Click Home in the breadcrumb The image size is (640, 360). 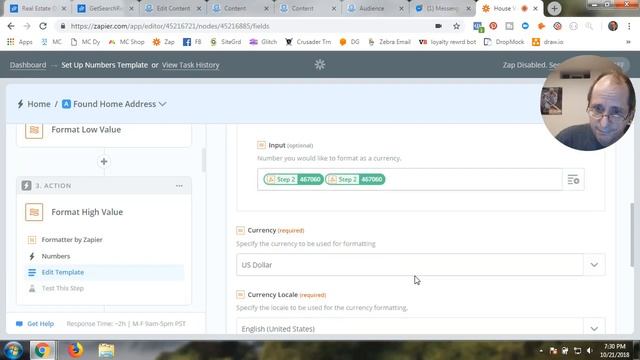coord(39,104)
